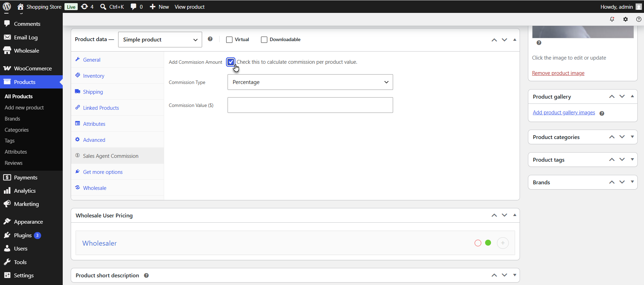Click the New plus item in admin bar
The image size is (644, 285).
(159, 7)
